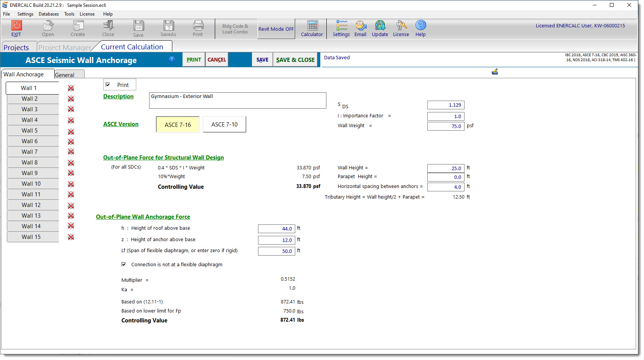Click the horizontal anchor spacing field
The width and height of the screenshot is (644, 360).
[x=446, y=187]
